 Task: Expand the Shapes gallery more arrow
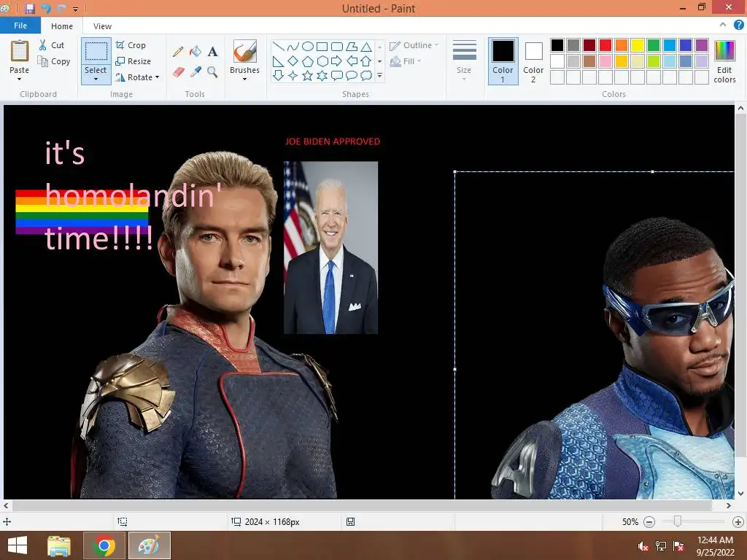379,75
